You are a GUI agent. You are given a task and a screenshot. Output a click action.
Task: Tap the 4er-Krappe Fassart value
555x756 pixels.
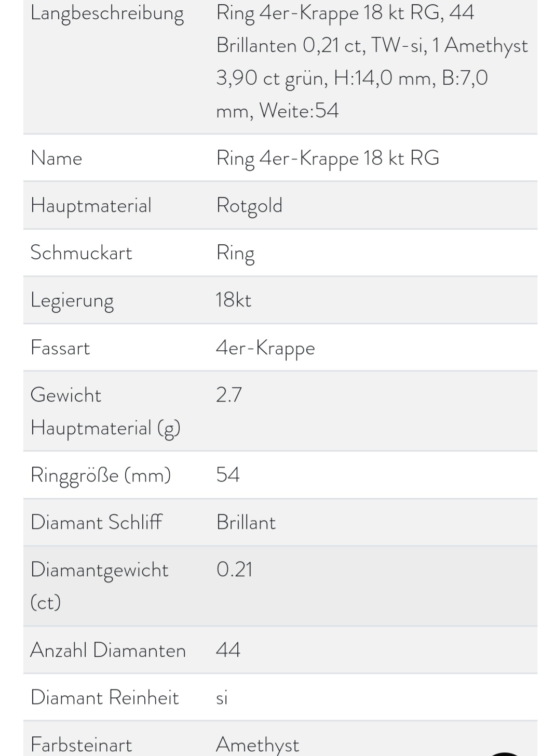pos(265,349)
